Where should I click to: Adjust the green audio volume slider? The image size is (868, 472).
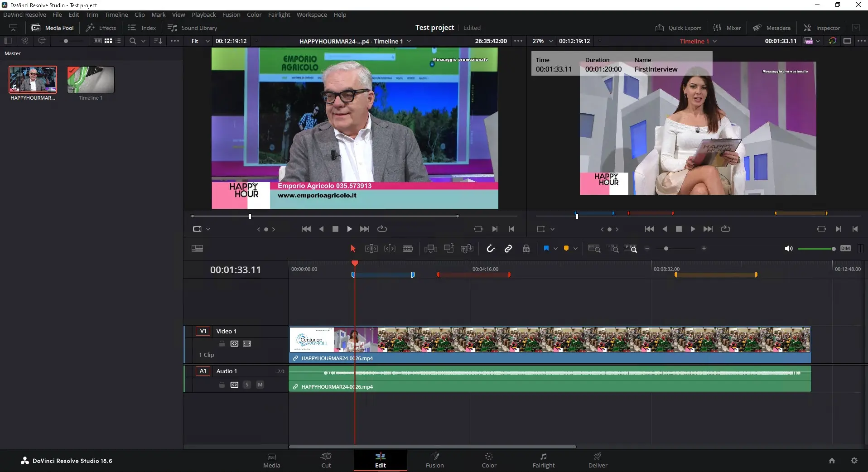coord(815,249)
